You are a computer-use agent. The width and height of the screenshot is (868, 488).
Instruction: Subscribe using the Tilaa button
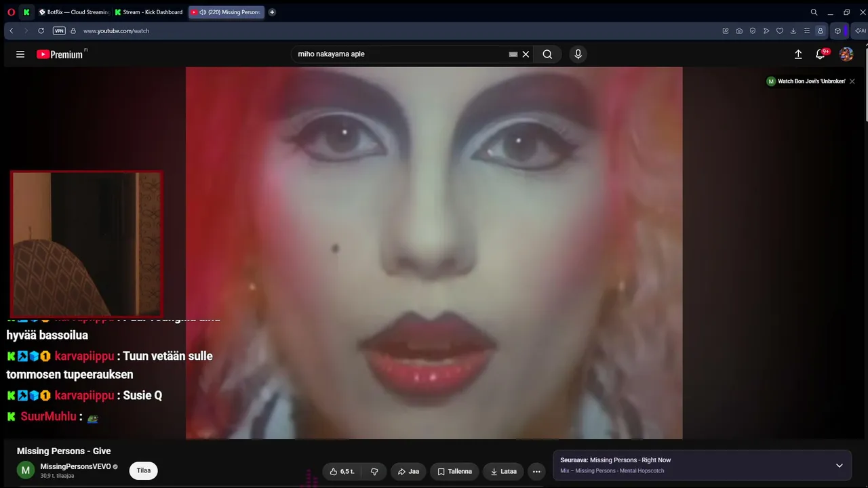tap(144, 470)
